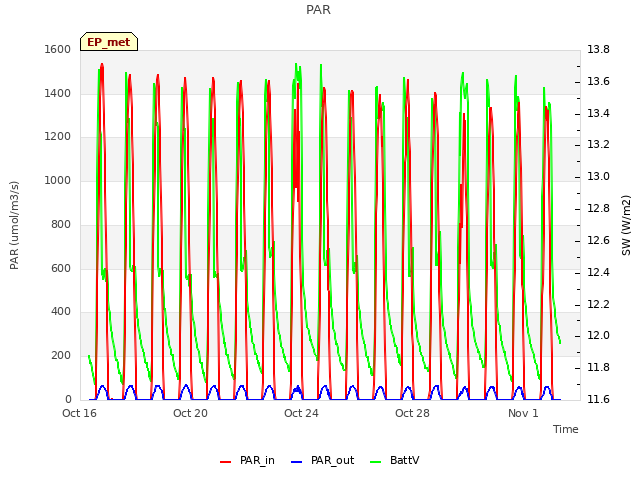Click the 11.8 right axis value
Viewport: 640px width, 480px height.
click(598, 367)
